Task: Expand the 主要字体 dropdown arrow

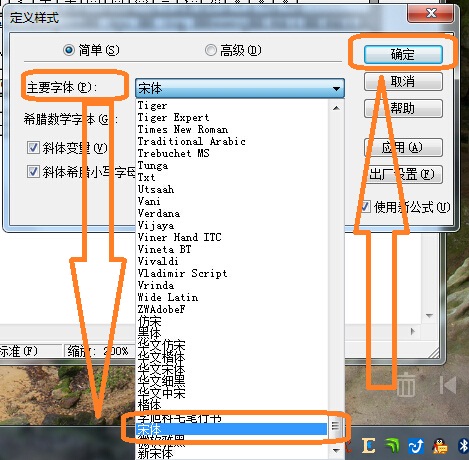Action: click(x=336, y=89)
